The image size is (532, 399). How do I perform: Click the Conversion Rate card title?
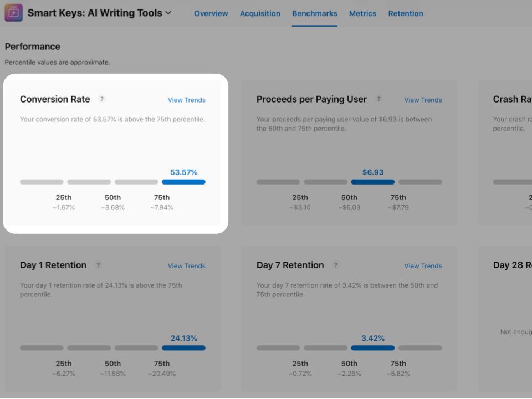click(x=55, y=99)
